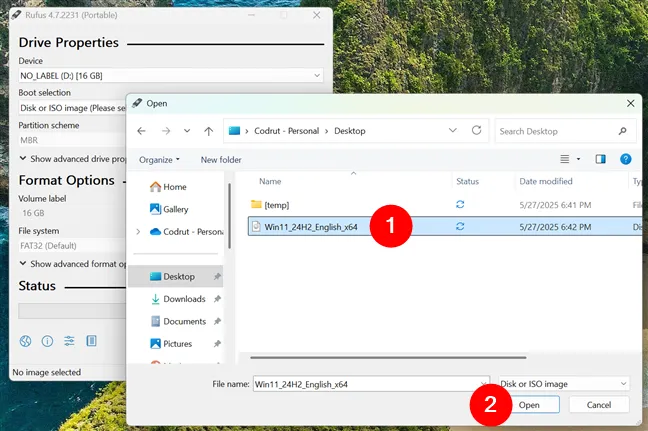Open Gallery in navigation pane
This screenshot has width=648, height=431.
point(169,209)
